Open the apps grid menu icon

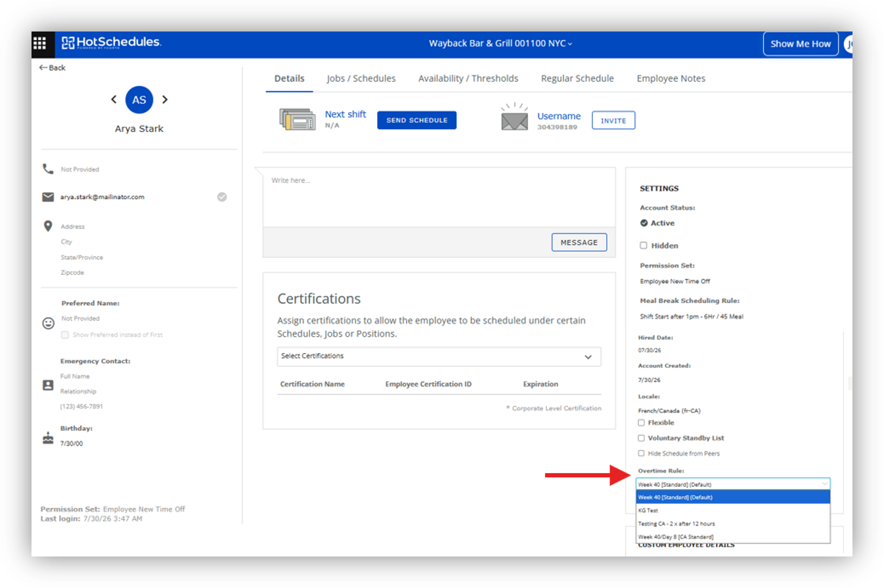pos(39,43)
